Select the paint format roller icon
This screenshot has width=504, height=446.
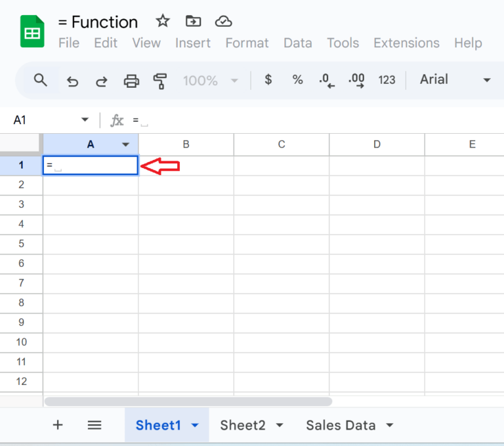tap(160, 81)
